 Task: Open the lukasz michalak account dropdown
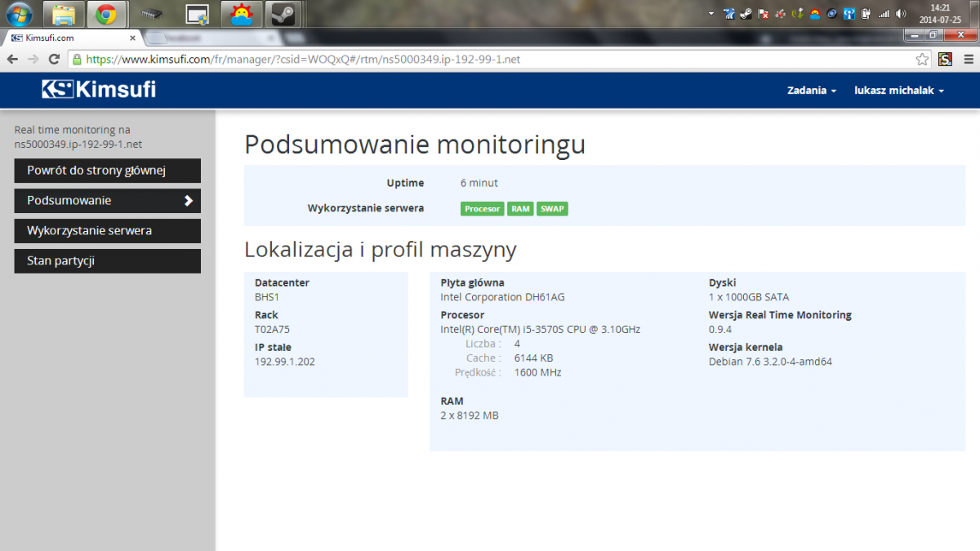tap(899, 91)
